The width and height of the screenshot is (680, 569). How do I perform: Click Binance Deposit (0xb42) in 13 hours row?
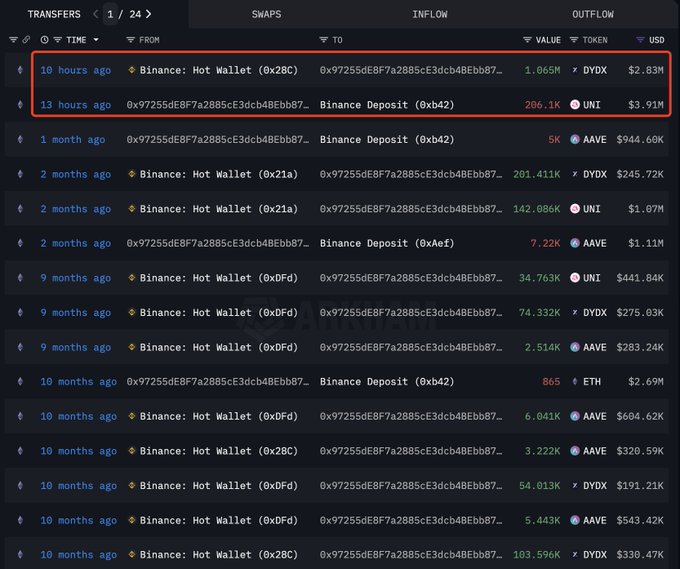pyautogui.click(x=387, y=105)
